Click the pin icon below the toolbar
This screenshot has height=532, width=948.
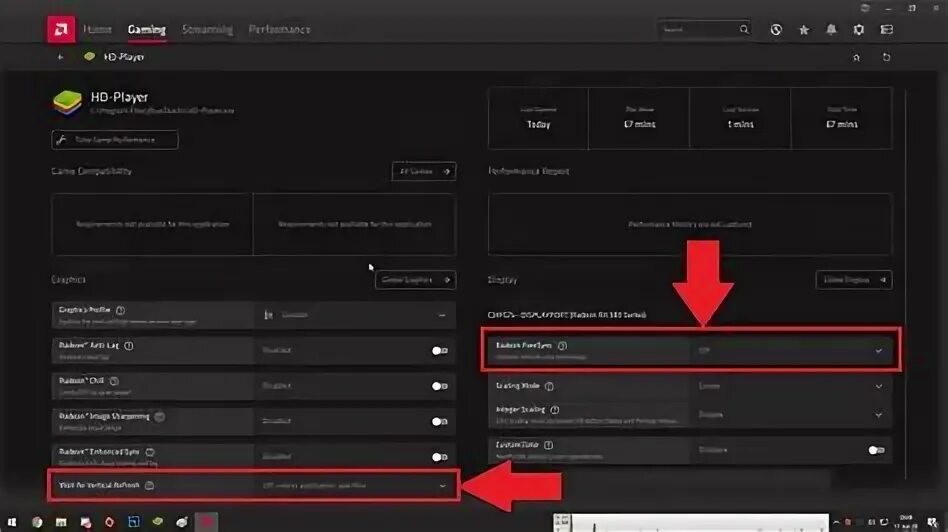point(856,57)
